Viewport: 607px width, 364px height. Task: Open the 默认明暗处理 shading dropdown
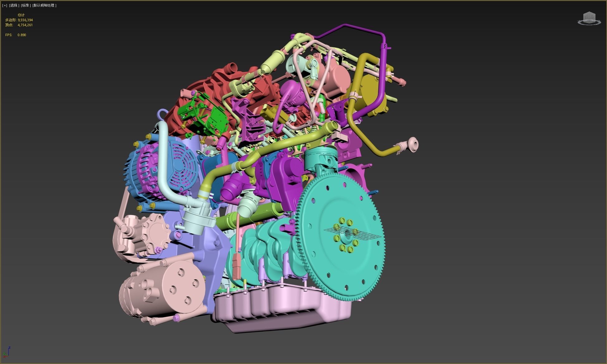point(44,5)
